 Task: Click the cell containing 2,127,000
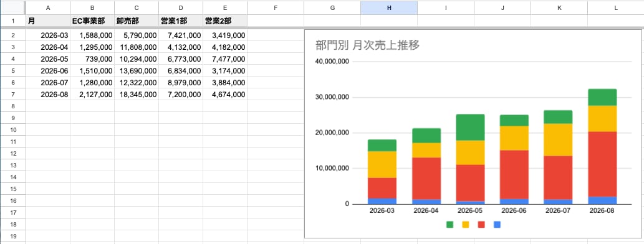click(92, 95)
